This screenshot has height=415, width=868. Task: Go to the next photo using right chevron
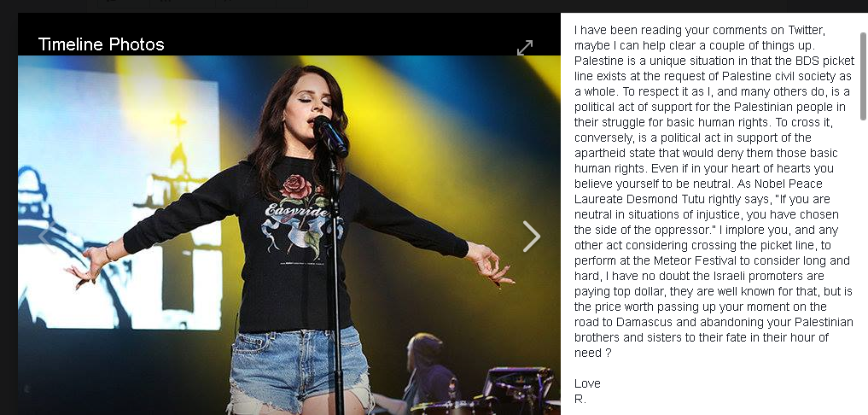point(532,237)
